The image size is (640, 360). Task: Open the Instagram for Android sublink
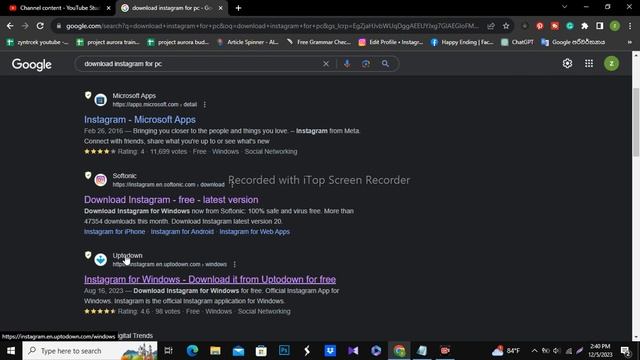coord(182,231)
